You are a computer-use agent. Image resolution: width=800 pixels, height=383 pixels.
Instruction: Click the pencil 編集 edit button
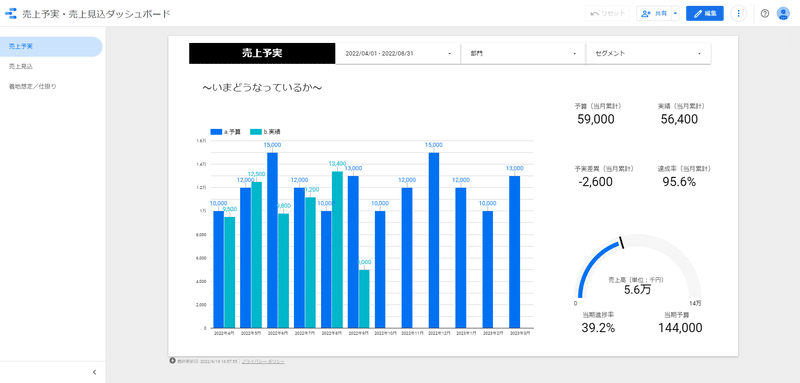pyautogui.click(x=705, y=14)
